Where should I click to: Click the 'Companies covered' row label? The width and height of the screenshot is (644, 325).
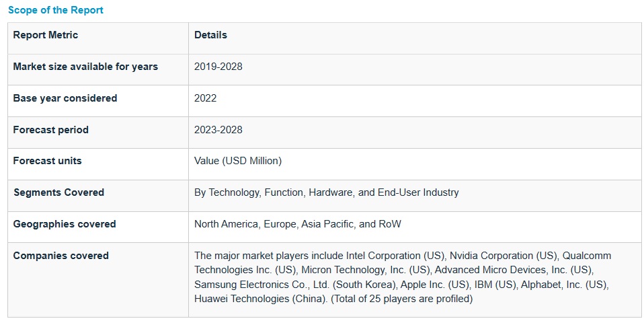click(61, 256)
